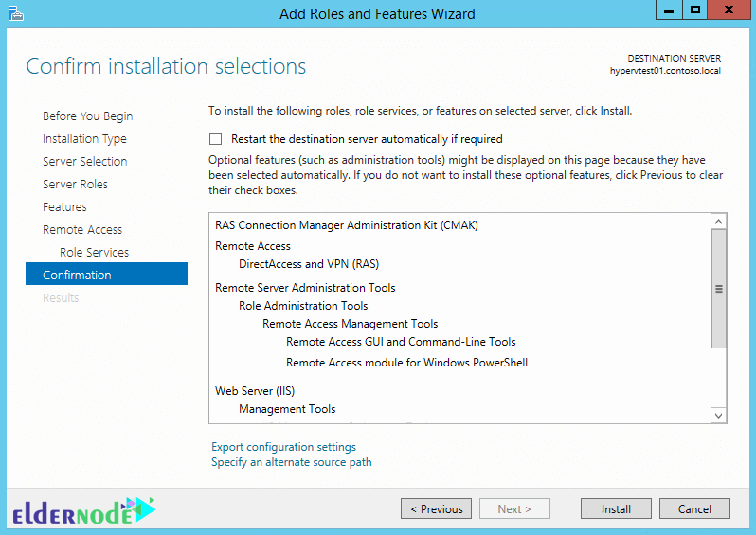The image size is (756, 535).
Task: Select the Server Selection step
Action: click(85, 162)
